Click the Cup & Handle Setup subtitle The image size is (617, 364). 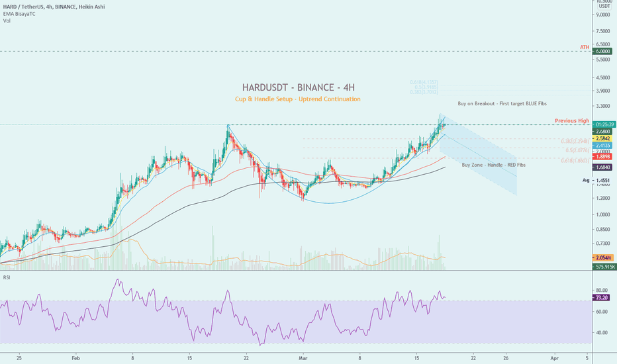298,99
